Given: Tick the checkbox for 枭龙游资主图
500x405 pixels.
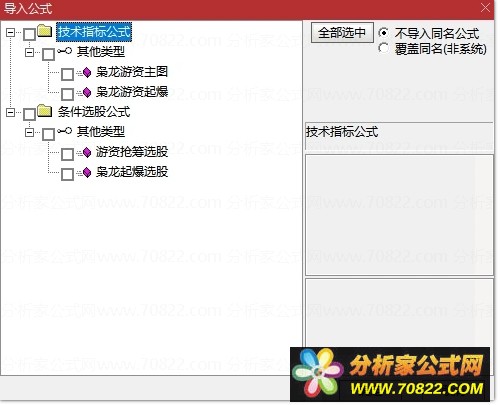Looking at the screenshot, I should 68,74.
